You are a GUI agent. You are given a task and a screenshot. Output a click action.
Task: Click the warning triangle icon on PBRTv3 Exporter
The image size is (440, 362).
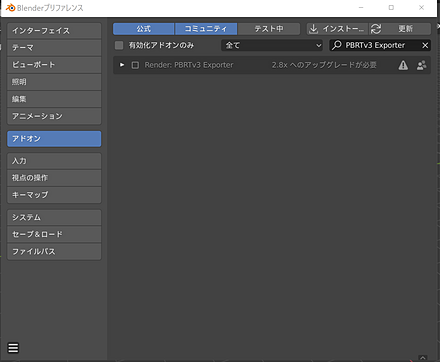[403, 65]
